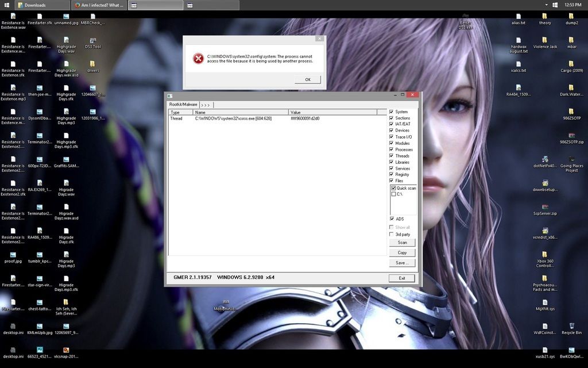Select the ScpServer.zip desktop icon
This screenshot has height=368, width=588.
click(x=545, y=209)
